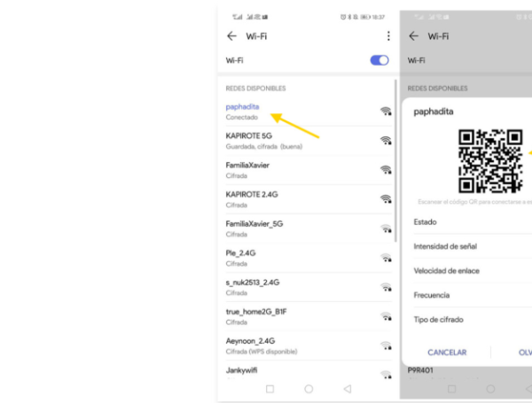The image size is (532, 403).
Task: Select the Aeynoon_2.4G network
Action: [x=309, y=345]
